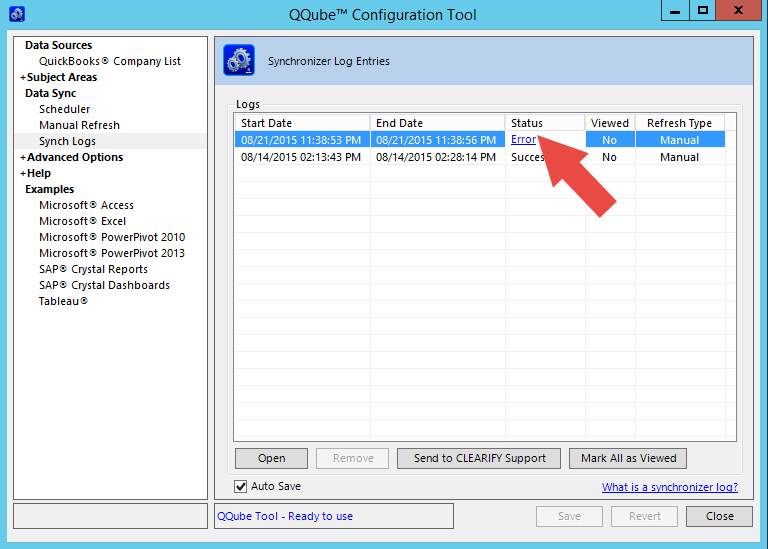Click Send to CLEARIFY Support button

[x=479, y=458]
